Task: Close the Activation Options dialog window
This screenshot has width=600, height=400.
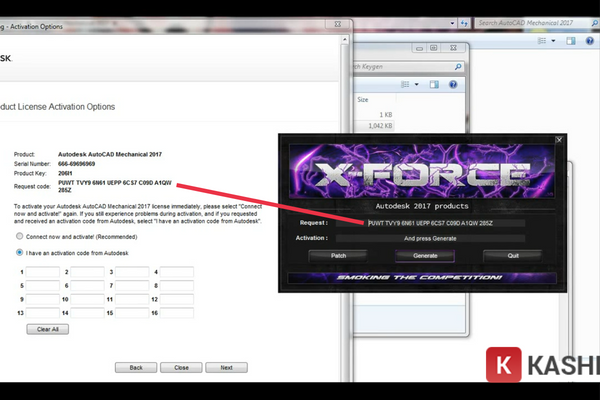Action: pos(338,24)
